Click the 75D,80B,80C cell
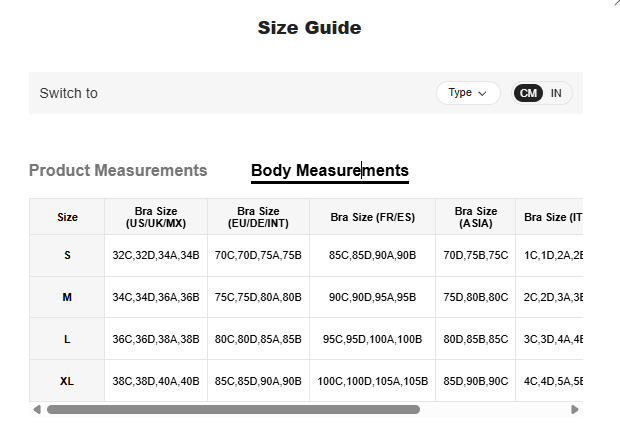 [475, 297]
